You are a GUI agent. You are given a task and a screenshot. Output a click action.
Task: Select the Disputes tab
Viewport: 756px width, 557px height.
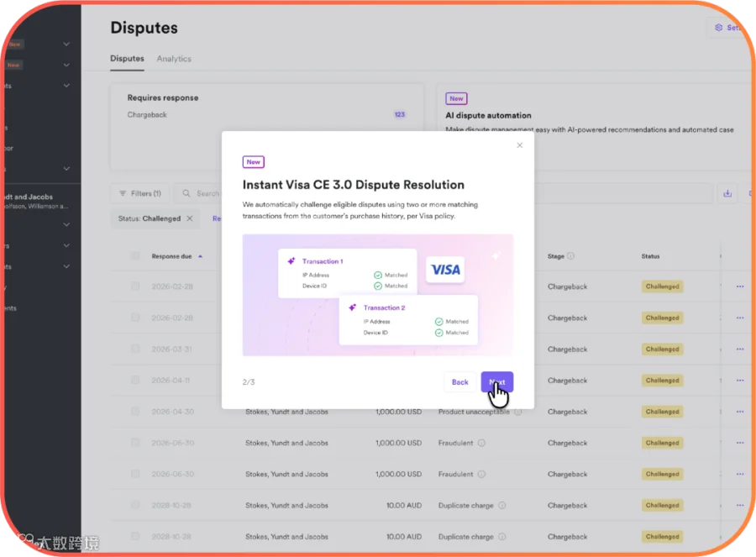(127, 58)
